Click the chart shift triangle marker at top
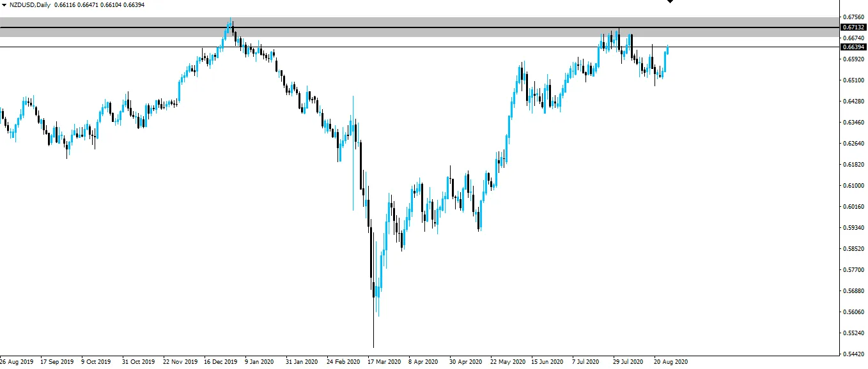 (x=670, y=1)
